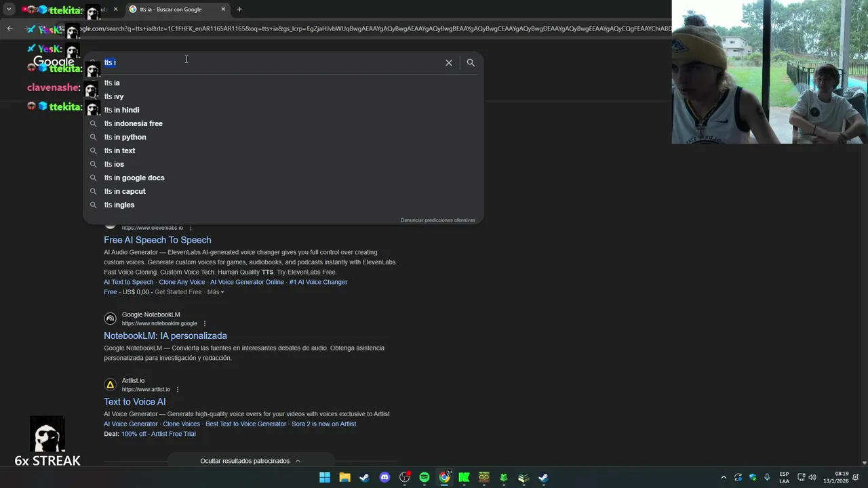Switch to the 'tts ia - Buscar con Google' tab

pyautogui.click(x=177, y=9)
